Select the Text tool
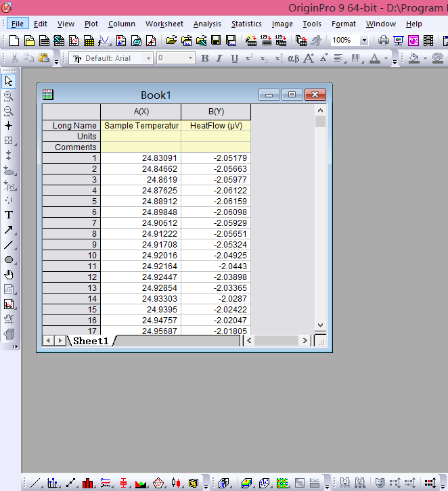The width and height of the screenshot is (448, 491). coord(9,214)
